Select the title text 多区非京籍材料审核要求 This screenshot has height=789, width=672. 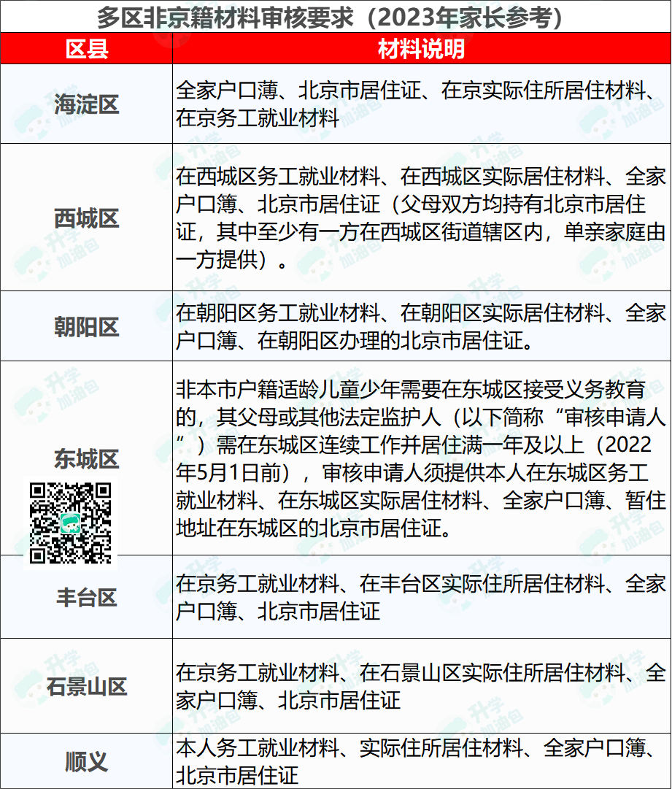pos(225,18)
